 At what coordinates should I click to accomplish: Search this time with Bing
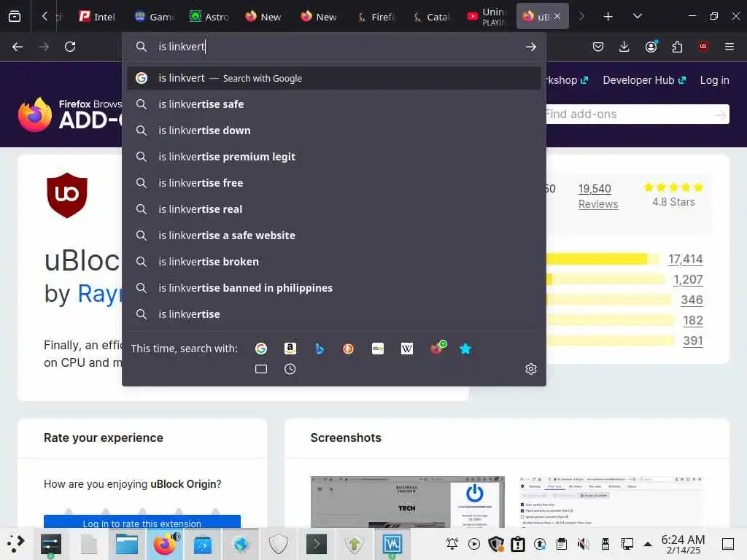tap(320, 349)
